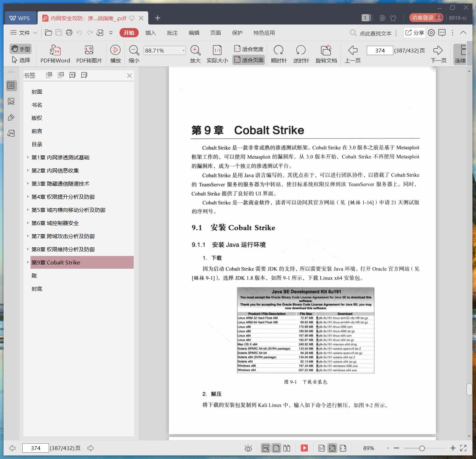
Task: Convert PDF to Word
Action: (55, 54)
